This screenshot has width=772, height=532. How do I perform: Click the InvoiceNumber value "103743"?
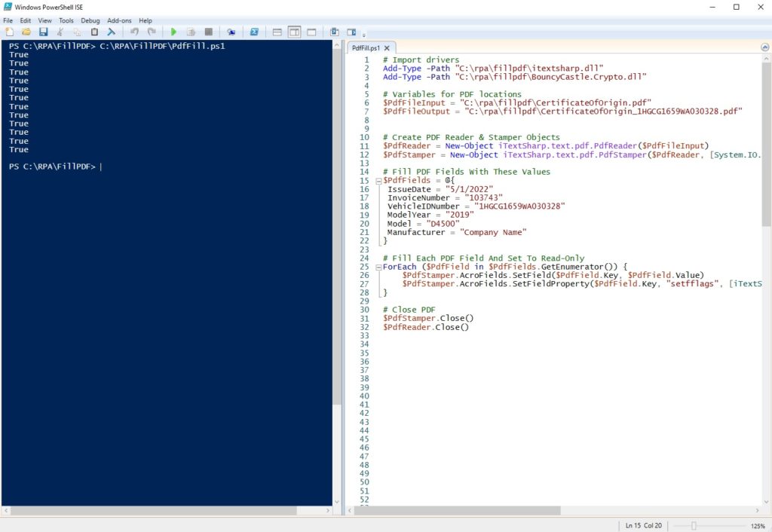(x=483, y=198)
